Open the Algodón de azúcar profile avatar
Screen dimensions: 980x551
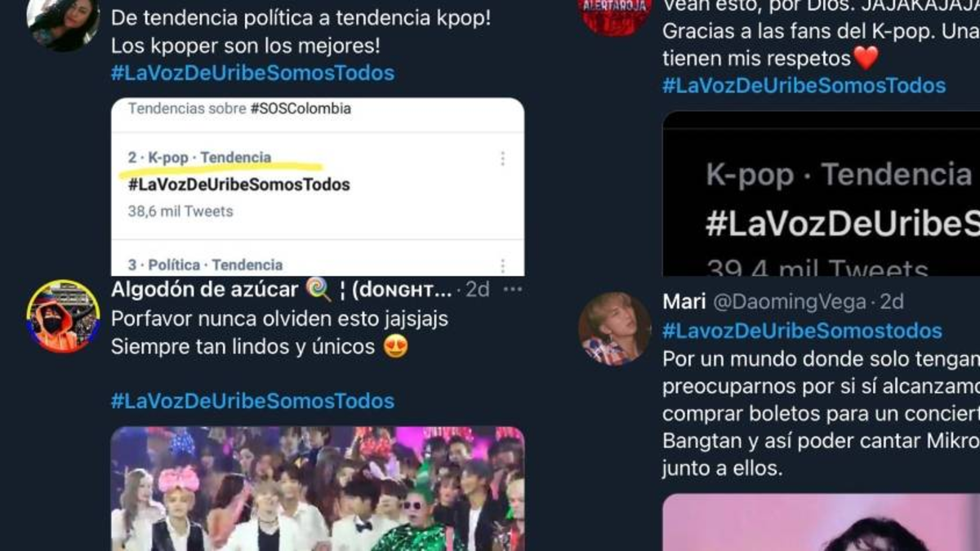point(63,316)
